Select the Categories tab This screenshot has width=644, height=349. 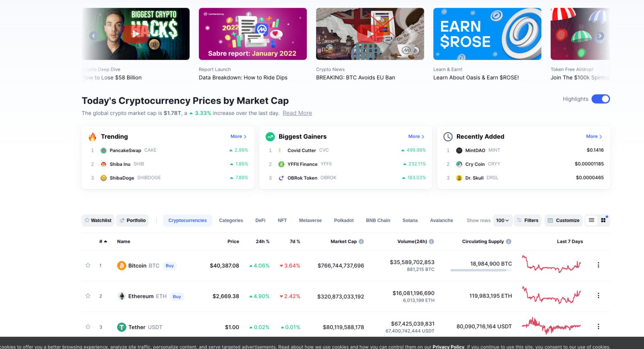tap(231, 220)
